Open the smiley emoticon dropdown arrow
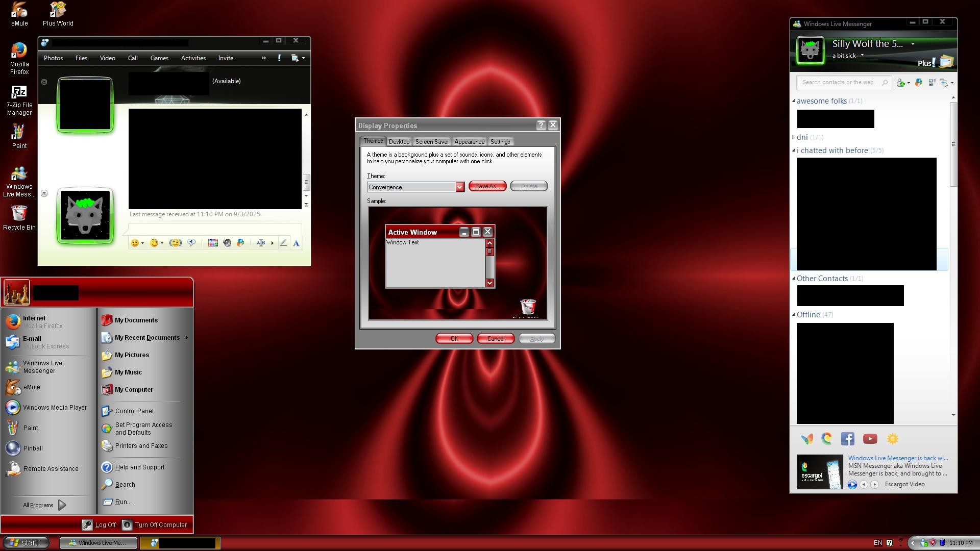This screenshot has width=980, height=551. pyautogui.click(x=142, y=243)
